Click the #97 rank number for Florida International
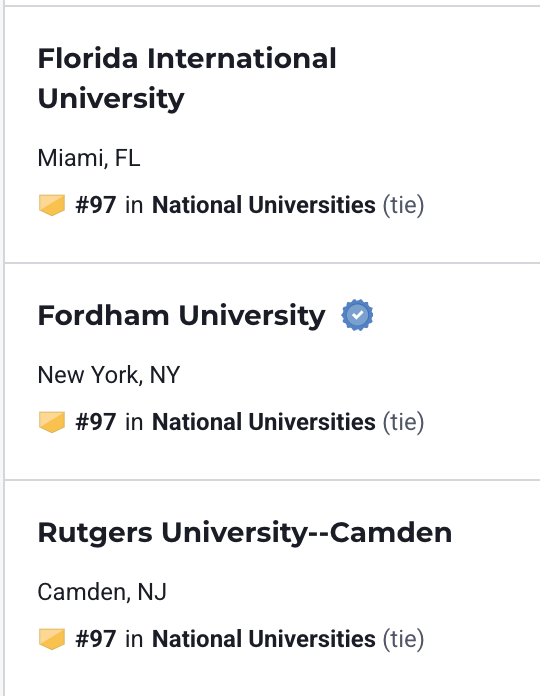This screenshot has height=696, width=540. point(96,205)
